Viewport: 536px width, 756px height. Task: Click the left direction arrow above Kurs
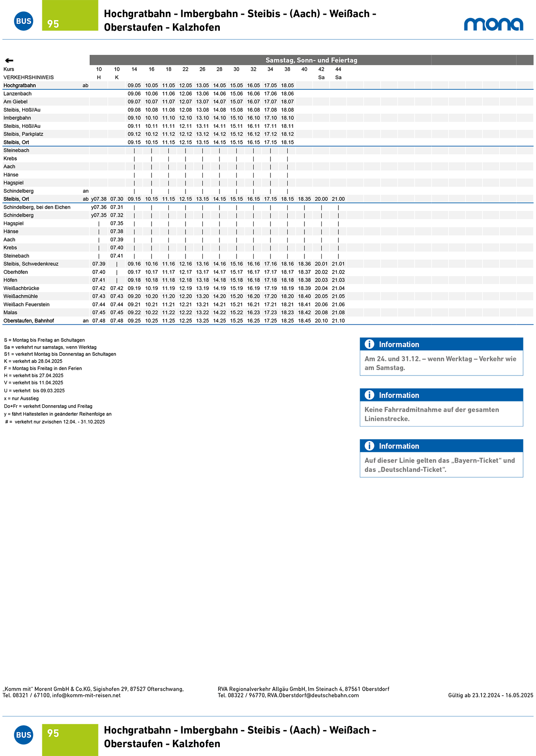click(9, 60)
